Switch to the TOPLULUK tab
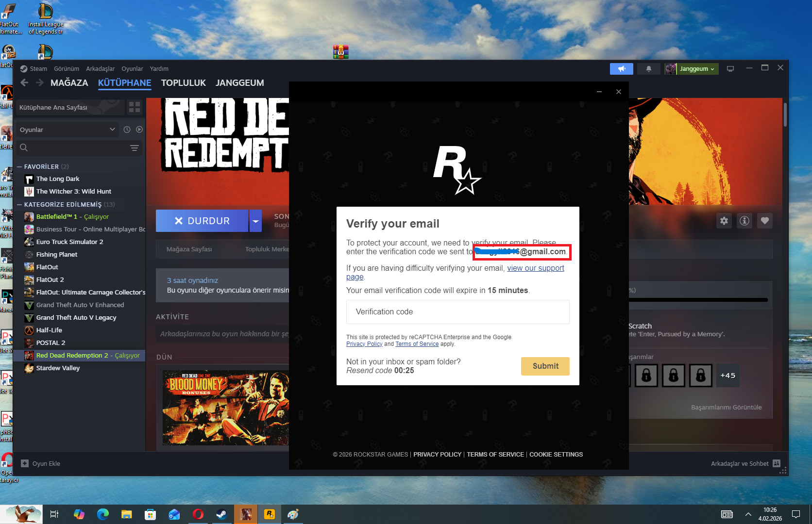 [184, 83]
